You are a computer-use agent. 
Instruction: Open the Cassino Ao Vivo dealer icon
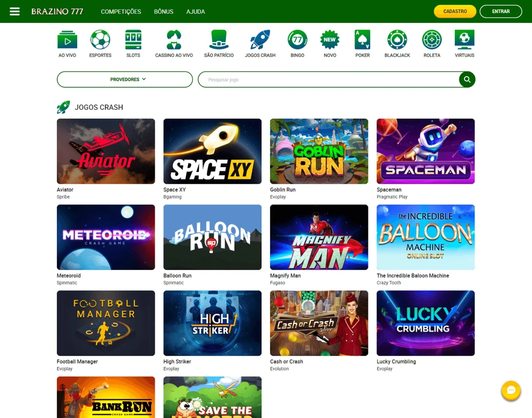174,40
